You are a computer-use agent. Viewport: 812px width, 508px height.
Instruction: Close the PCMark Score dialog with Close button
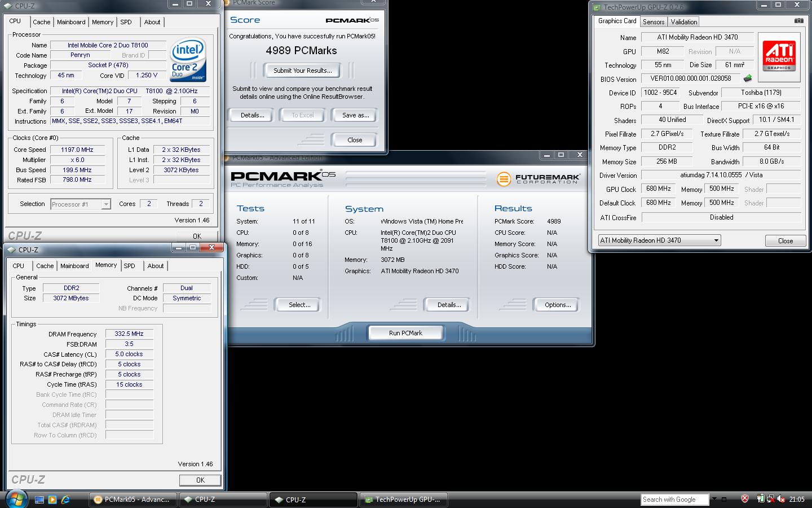(x=355, y=140)
